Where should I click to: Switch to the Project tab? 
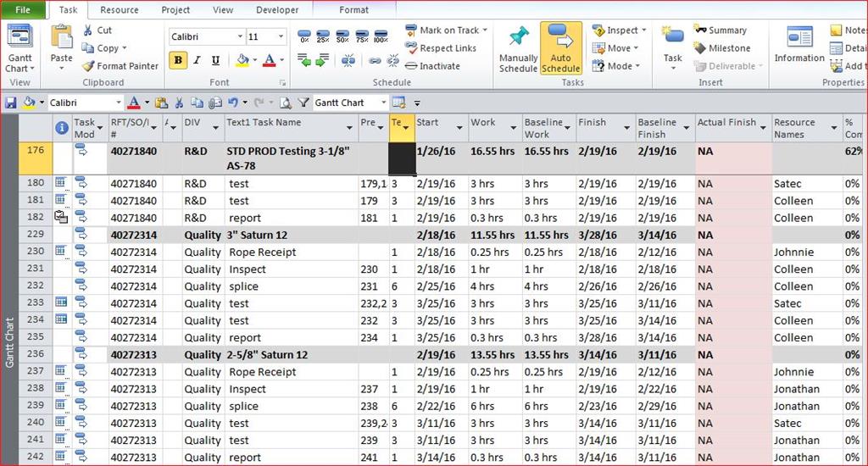coord(175,9)
